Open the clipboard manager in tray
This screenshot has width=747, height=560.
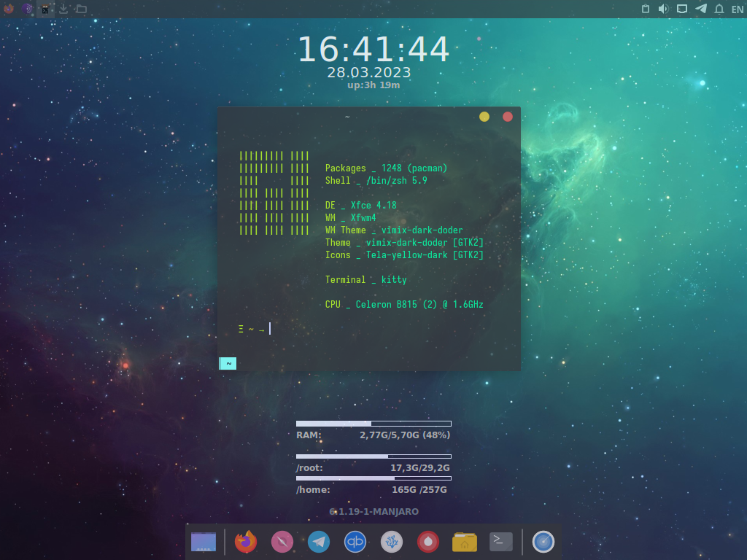click(645, 9)
